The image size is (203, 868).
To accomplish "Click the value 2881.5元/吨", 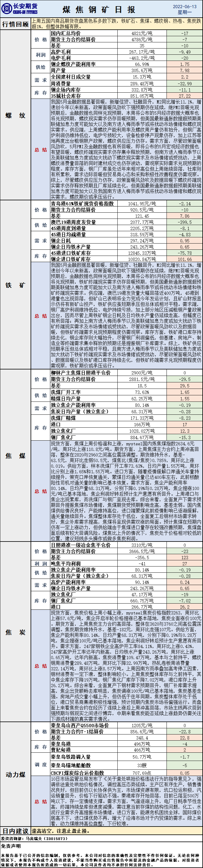I will click(x=142, y=379).
